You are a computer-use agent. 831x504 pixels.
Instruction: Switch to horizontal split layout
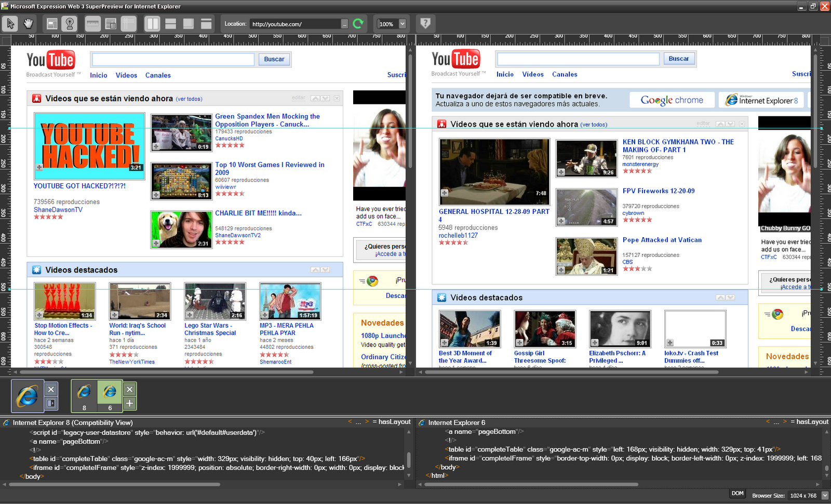tap(170, 23)
